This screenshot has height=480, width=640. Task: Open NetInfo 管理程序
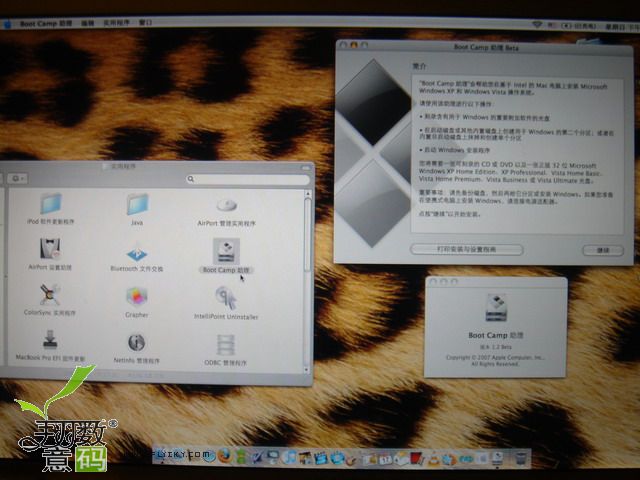click(137, 343)
